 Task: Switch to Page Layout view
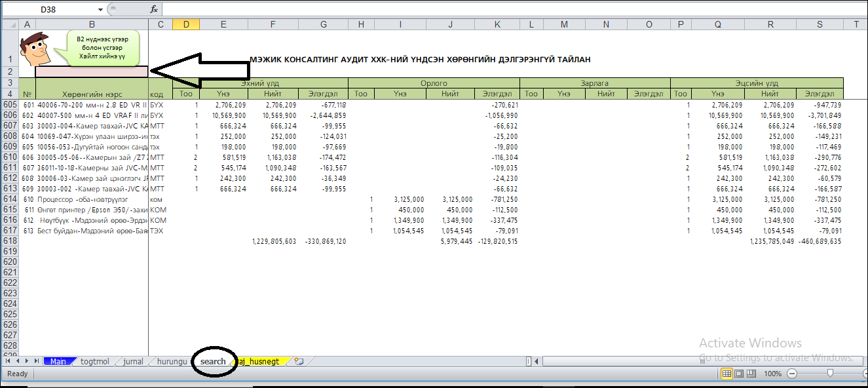coord(739,374)
